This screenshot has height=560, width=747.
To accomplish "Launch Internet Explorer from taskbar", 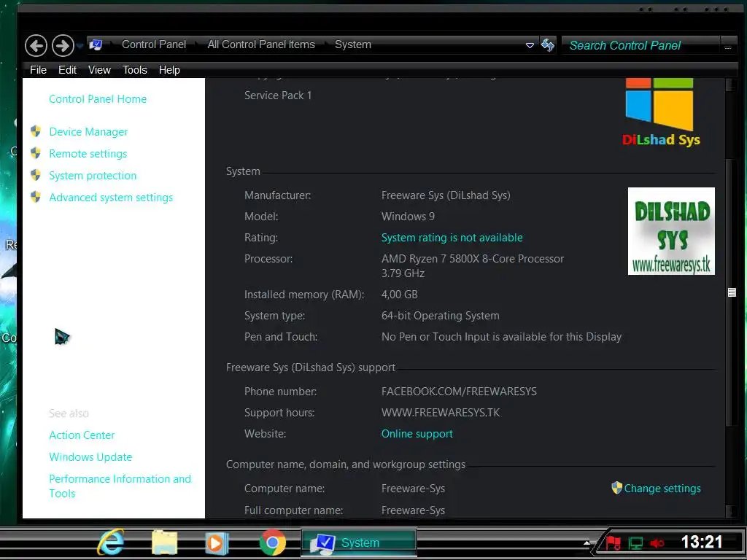I will click(x=111, y=542).
